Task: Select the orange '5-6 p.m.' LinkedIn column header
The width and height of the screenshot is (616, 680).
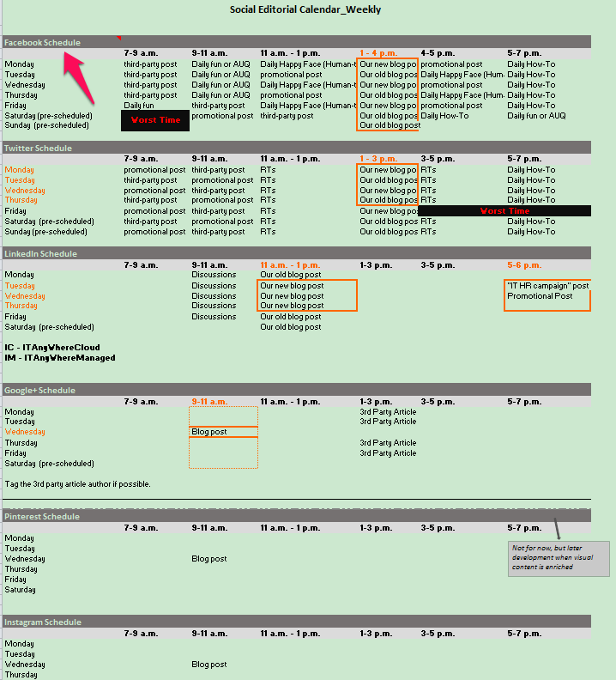Action: 524,265
